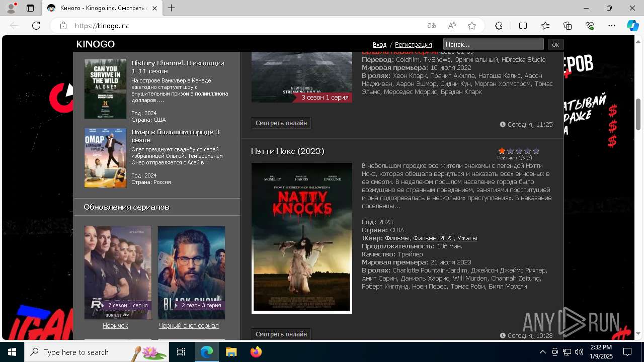Open the Ужасы genre link
Image resolution: width=644 pixels, height=362 pixels.
[x=467, y=238]
